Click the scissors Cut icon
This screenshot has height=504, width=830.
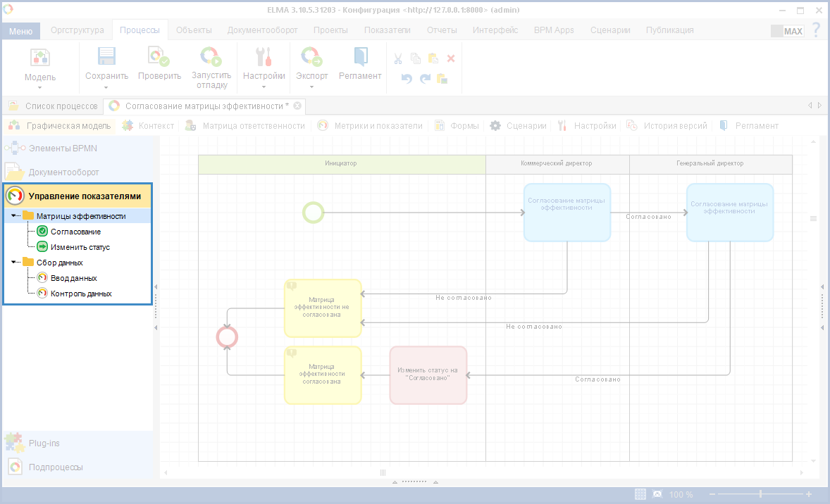tap(398, 58)
